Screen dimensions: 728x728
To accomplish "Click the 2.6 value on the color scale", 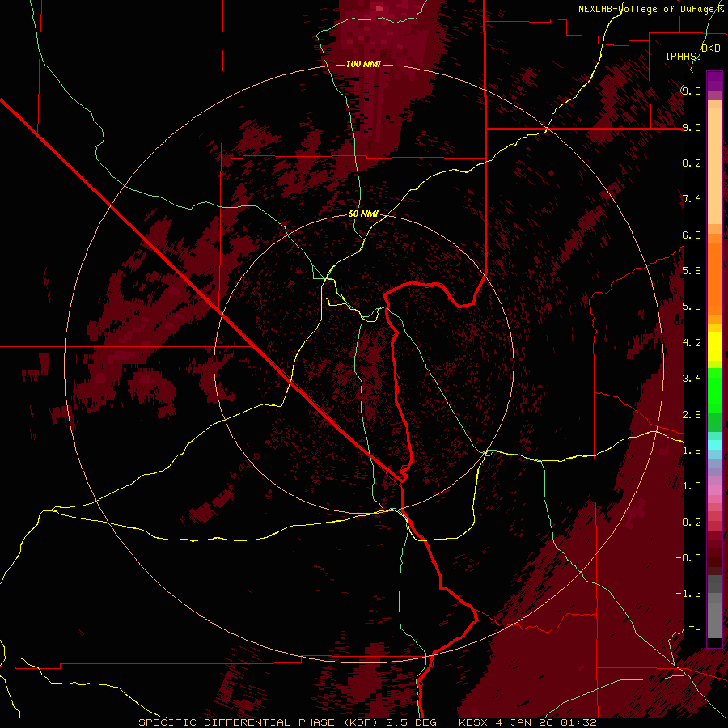I will [692, 415].
